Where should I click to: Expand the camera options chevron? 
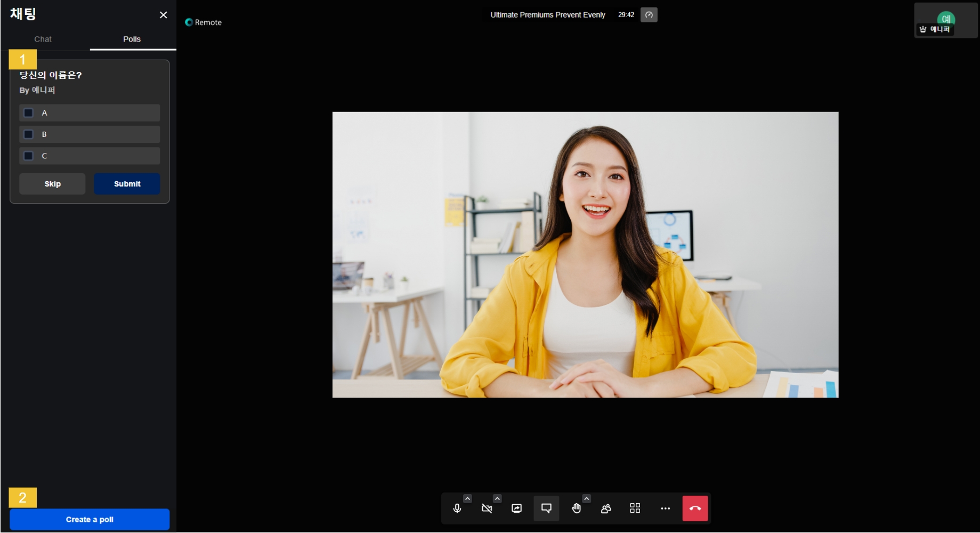[x=497, y=499]
